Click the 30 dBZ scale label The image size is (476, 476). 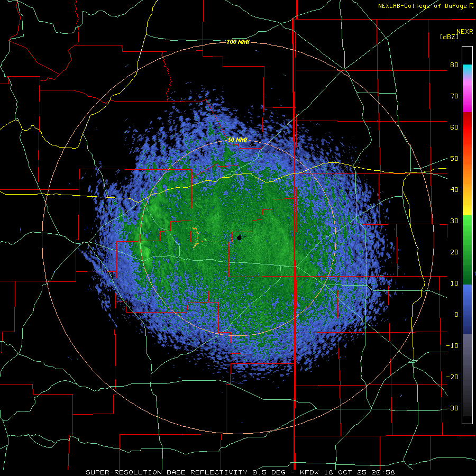tap(454, 221)
